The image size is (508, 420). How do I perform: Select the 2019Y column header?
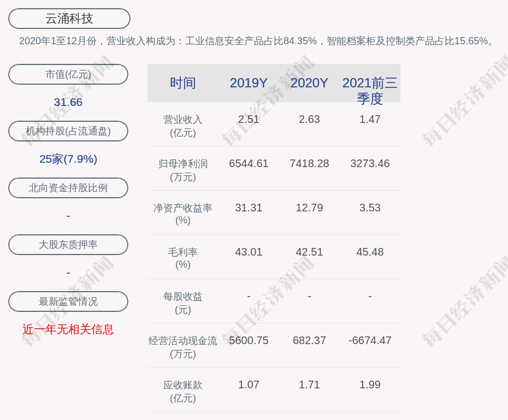click(x=249, y=83)
